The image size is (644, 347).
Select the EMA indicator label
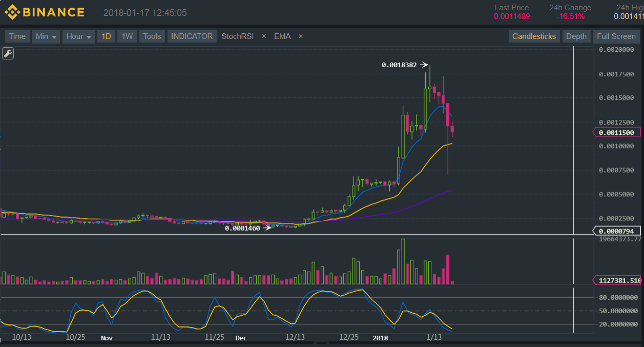click(282, 36)
